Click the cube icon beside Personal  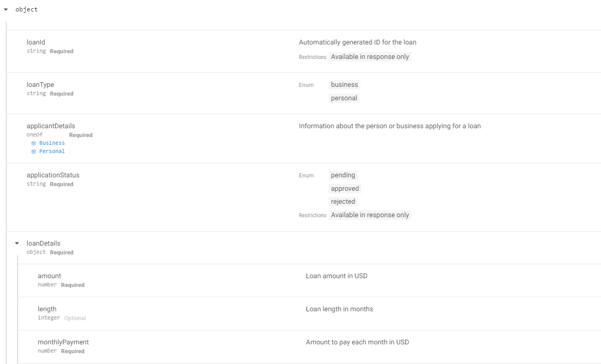pos(34,151)
